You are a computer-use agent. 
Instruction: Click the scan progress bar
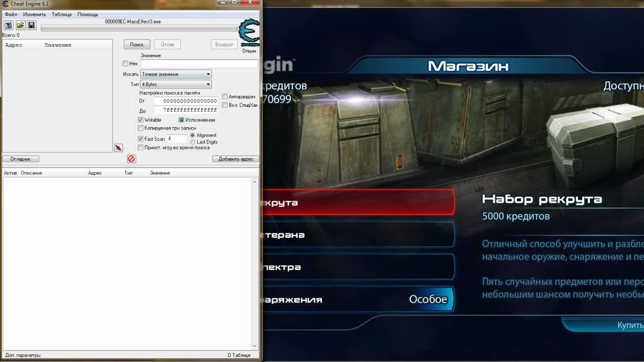point(139,28)
